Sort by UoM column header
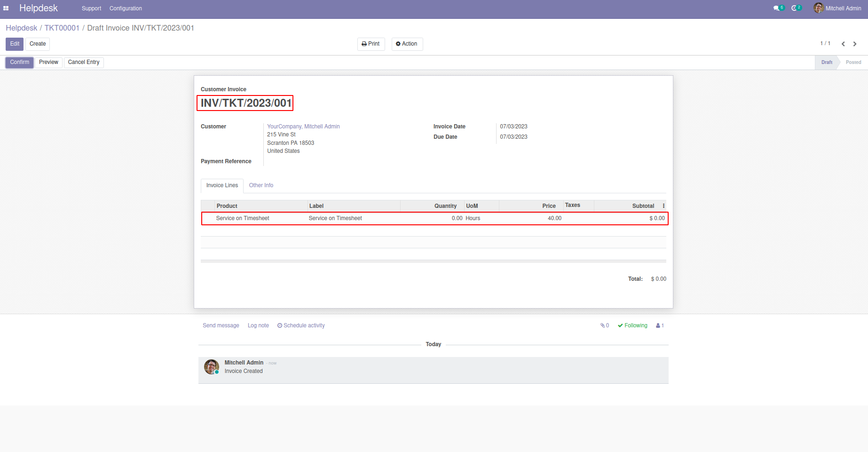This screenshot has height=452, width=868. point(481,206)
